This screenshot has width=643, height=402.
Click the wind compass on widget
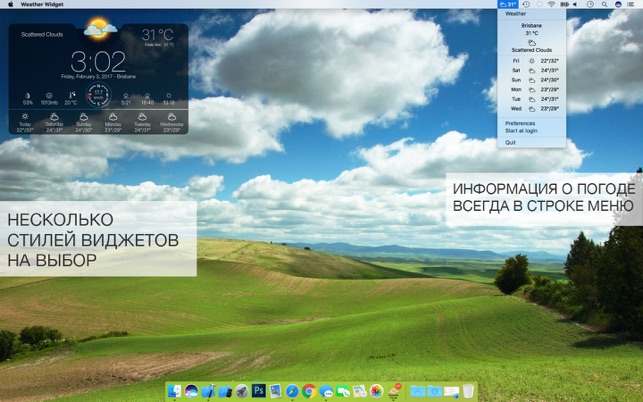pos(98,95)
